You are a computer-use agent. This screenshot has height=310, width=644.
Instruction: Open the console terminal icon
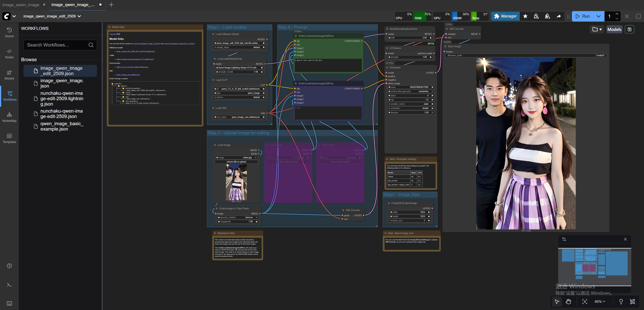coord(9,285)
